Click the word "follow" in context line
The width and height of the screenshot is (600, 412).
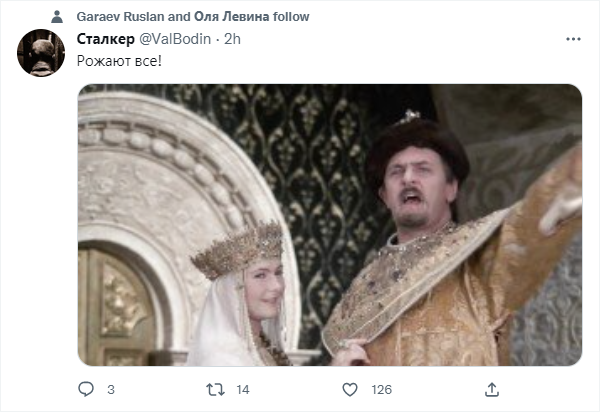pyautogui.click(x=290, y=17)
